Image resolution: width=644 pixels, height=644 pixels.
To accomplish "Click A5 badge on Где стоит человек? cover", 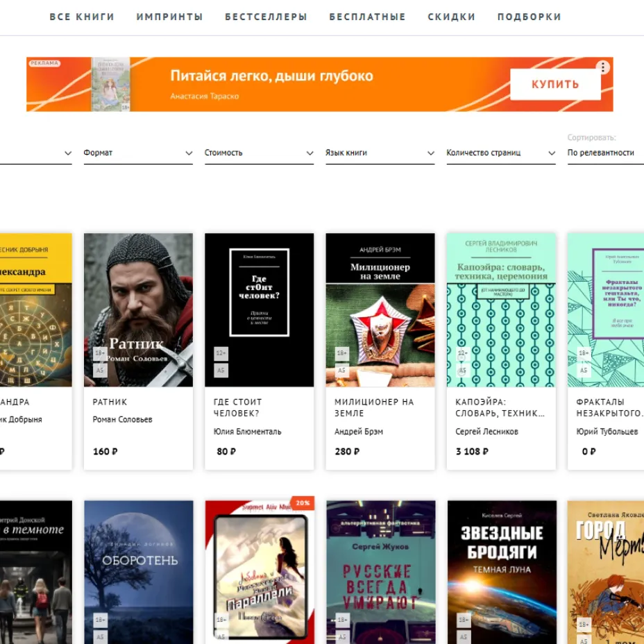I will 221,370.
